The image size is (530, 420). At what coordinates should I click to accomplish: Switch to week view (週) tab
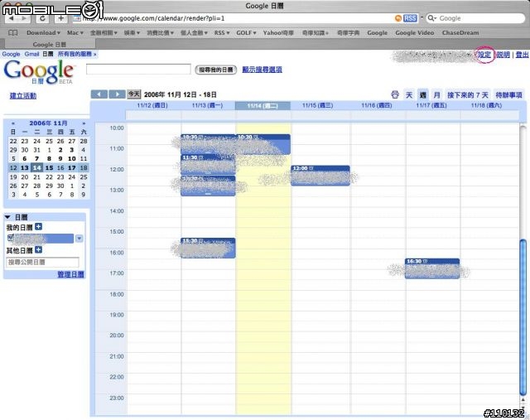point(423,95)
